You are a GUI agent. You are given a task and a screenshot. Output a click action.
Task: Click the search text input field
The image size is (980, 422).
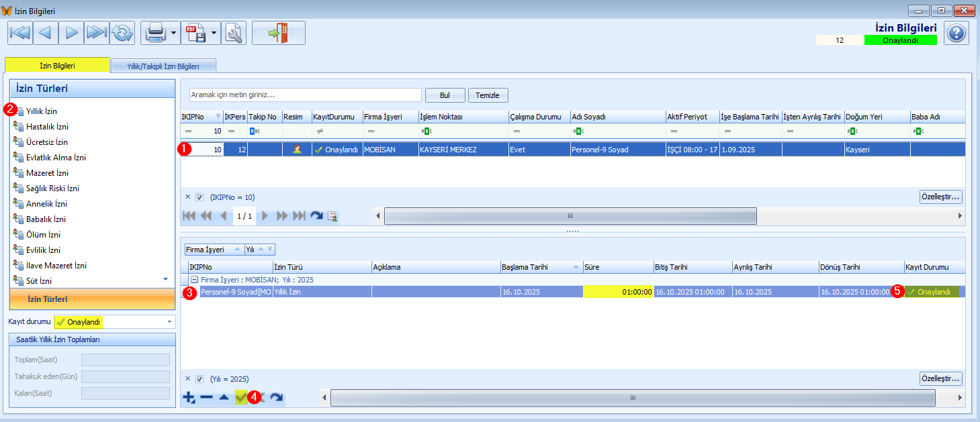(x=305, y=95)
